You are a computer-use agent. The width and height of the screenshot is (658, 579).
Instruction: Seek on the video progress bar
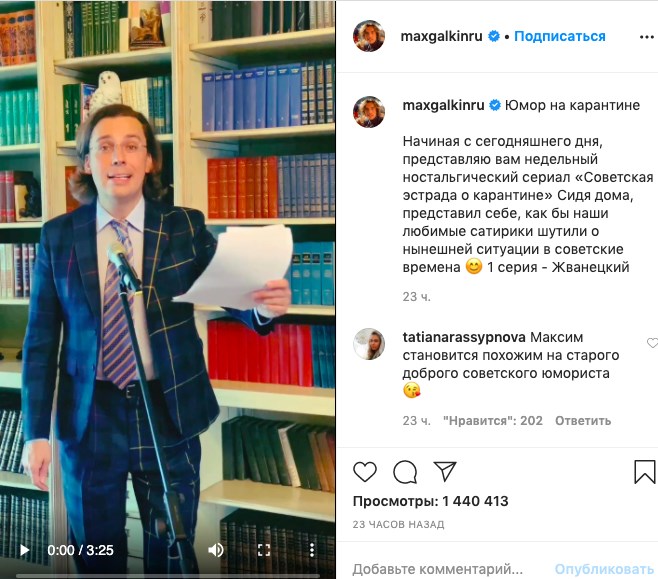tap(168, 576)
